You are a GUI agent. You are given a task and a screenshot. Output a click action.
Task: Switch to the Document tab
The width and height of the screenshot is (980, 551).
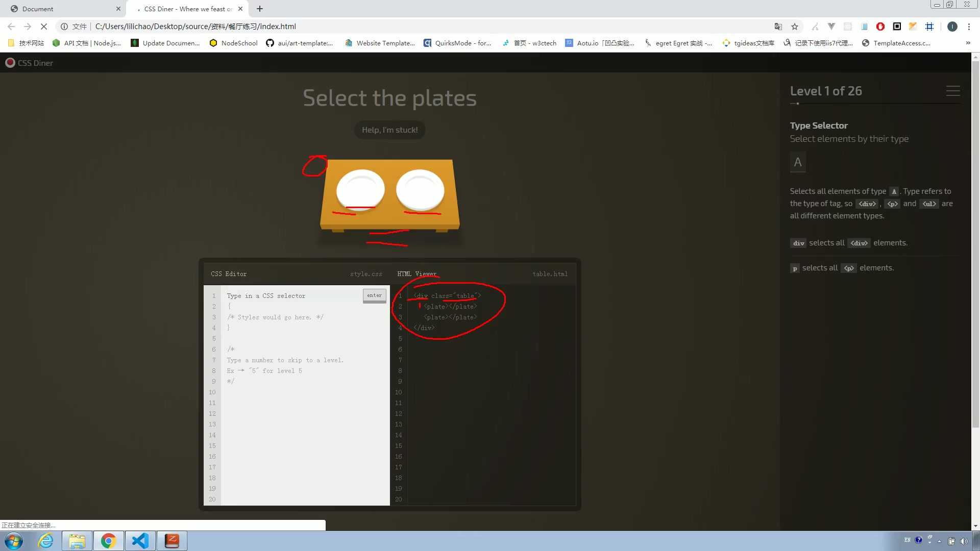pyautogui.click(x=62, y=9)
